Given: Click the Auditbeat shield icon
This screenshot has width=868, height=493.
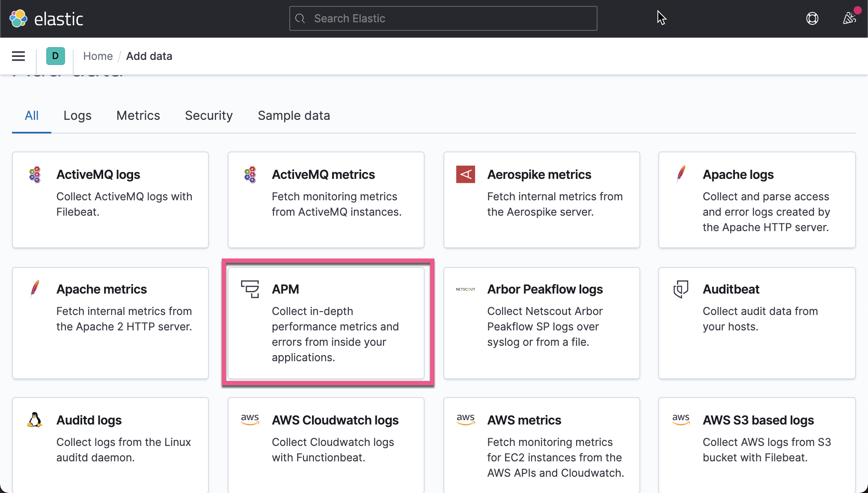Looking at the screenshot, I should pyautogui.click(x=681, y=289).
